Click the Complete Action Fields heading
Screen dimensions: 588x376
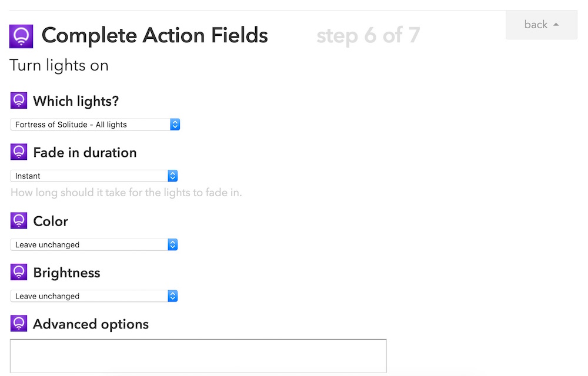pyautogui.click(x=155, y=36)
